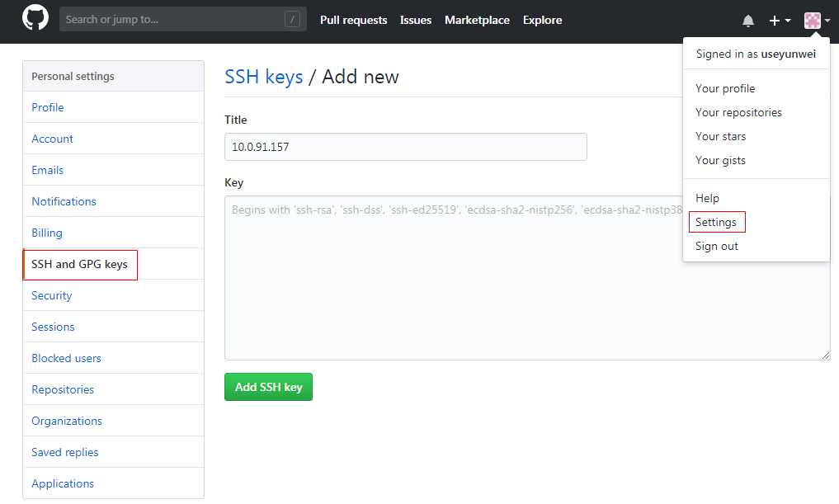Viewport: 839px width, 504px height.
Task: Open Billing in settings sidebar
Action: 114,233
